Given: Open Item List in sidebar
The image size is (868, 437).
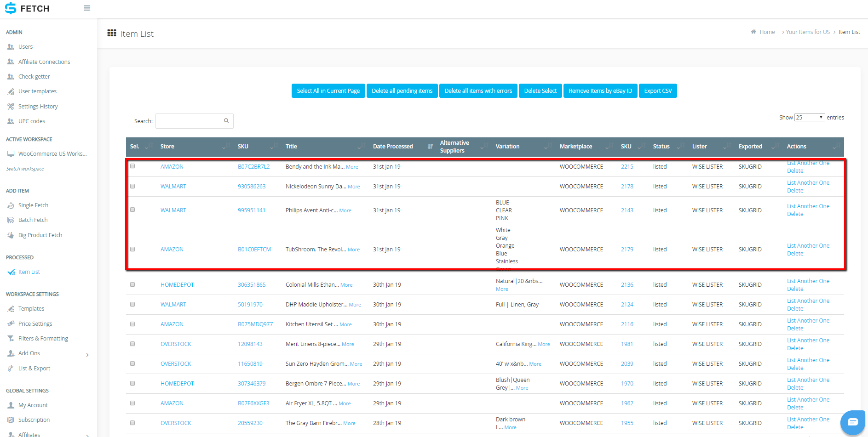Looking at the screenshot, I should click(29, 272).
